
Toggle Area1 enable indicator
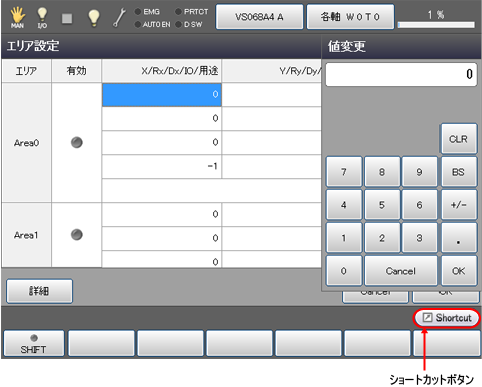click(x=77, y=235)
